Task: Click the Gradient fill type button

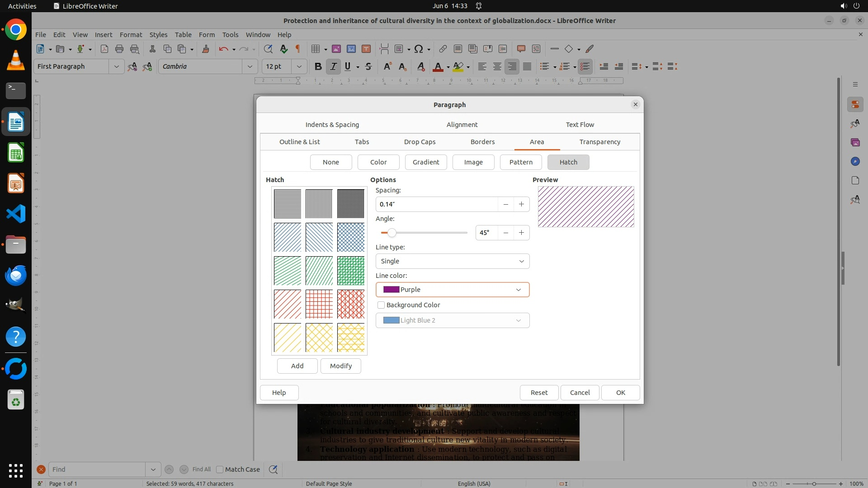Action: coord(425,162)
